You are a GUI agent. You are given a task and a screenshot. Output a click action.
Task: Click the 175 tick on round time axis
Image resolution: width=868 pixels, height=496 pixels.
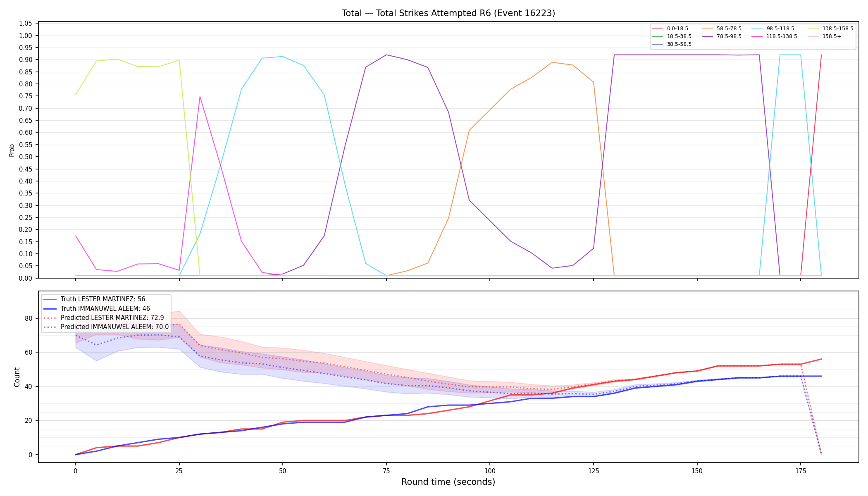(x=801, y=470)
